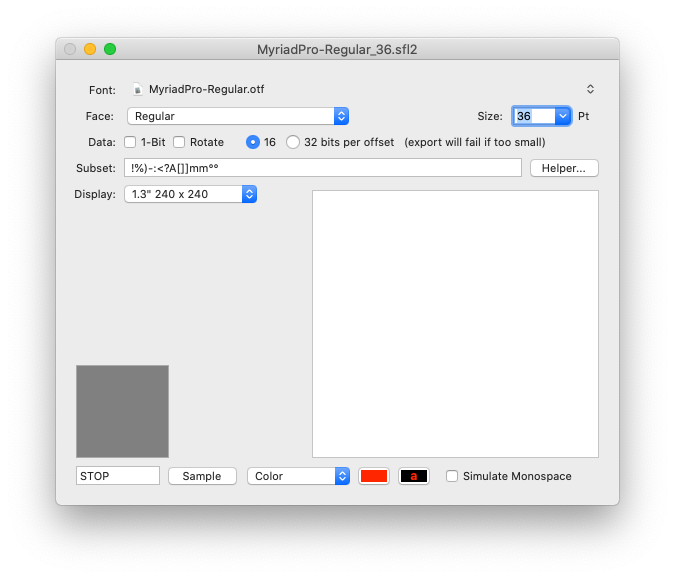Open the Face dropdown showing Regular

pyautogui.click(x=238, y=116)
